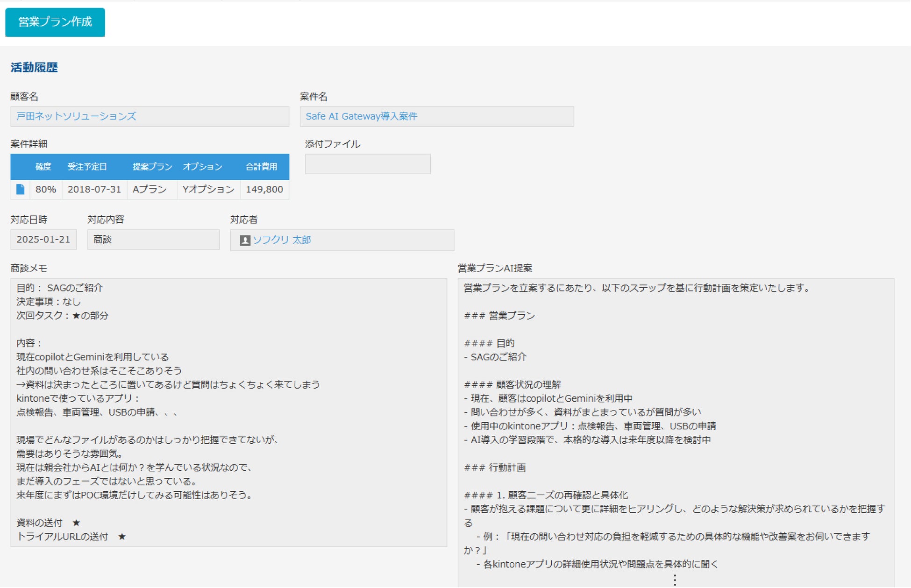Viewport: 911px width, 588px height.
Task: Click the Aプラン table cell
Action: point(149,189)
